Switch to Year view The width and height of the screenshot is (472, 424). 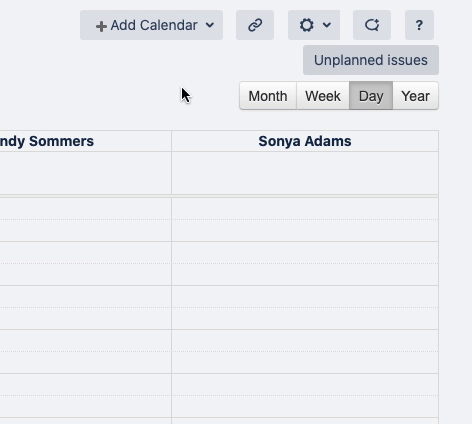(x=416, y=96)
